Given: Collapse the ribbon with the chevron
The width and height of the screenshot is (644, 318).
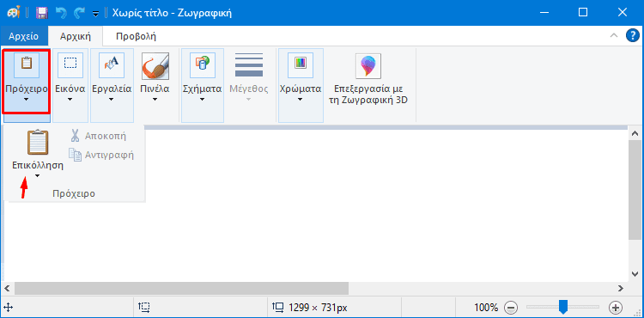Looking at the screenshot, I should click(614, 36).
